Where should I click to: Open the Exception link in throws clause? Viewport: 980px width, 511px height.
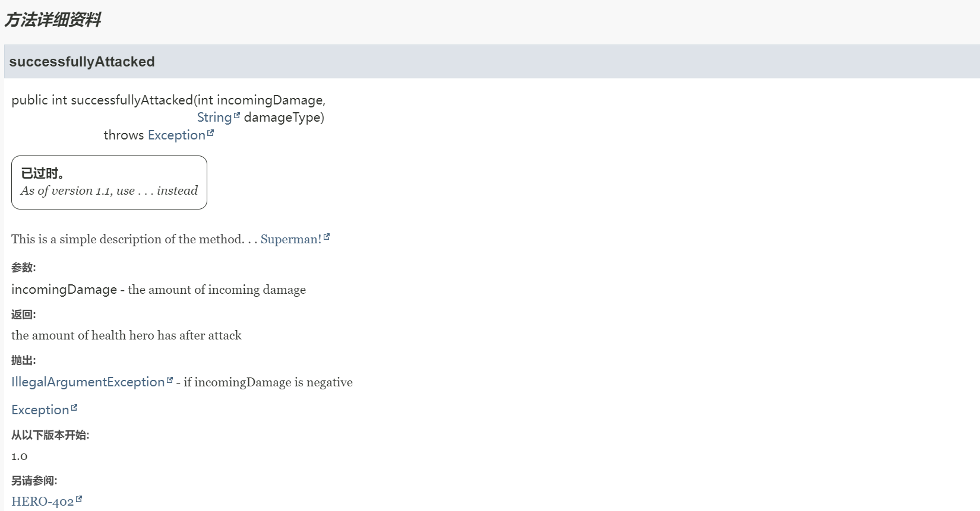click(176, 135)
